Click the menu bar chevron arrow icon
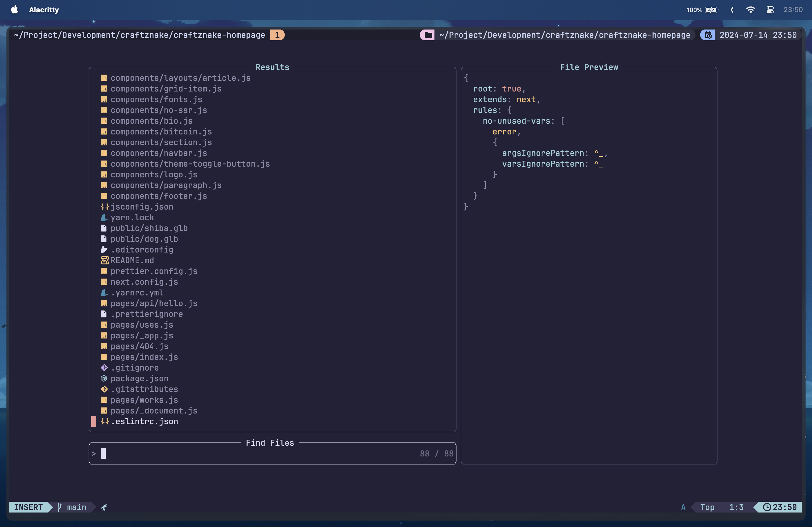812x527 pixels. 732,10
